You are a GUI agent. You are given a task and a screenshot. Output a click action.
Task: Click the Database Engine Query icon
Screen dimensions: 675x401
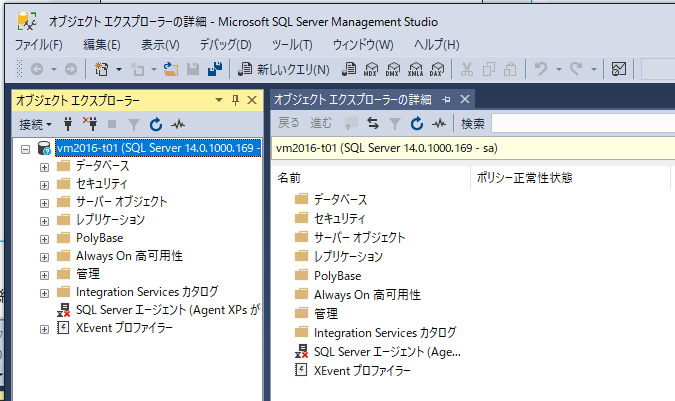[349, 69]
